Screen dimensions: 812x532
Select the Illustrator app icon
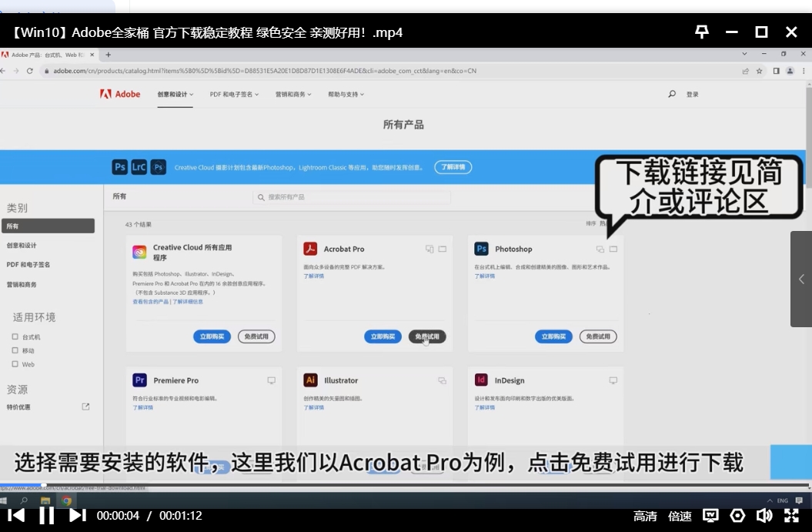pyautogui.click(x=311, y=380)
